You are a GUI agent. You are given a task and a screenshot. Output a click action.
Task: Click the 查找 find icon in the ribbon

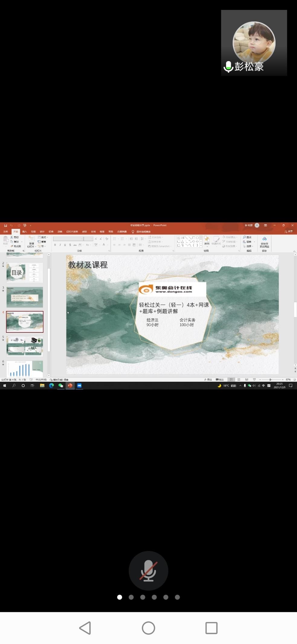point(245,237)
